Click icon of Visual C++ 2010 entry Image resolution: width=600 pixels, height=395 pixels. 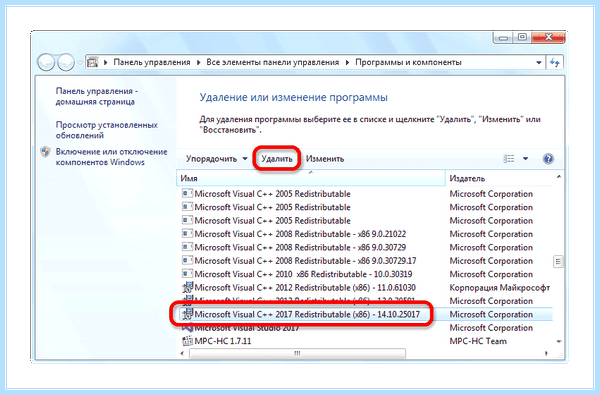[187, 274]
